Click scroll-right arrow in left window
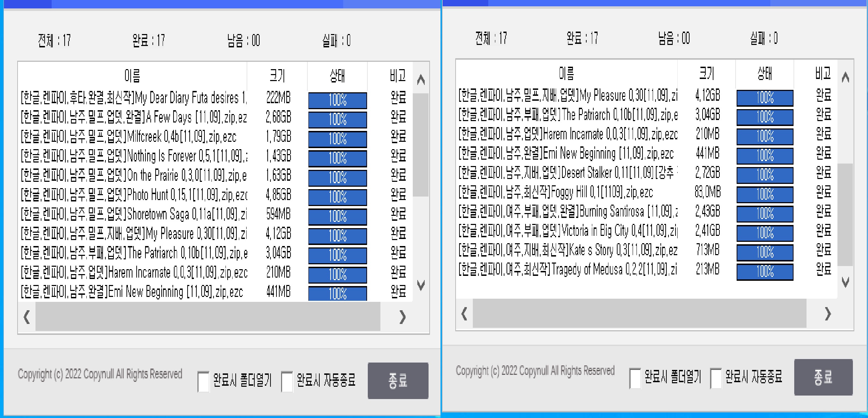 (403, 317)
